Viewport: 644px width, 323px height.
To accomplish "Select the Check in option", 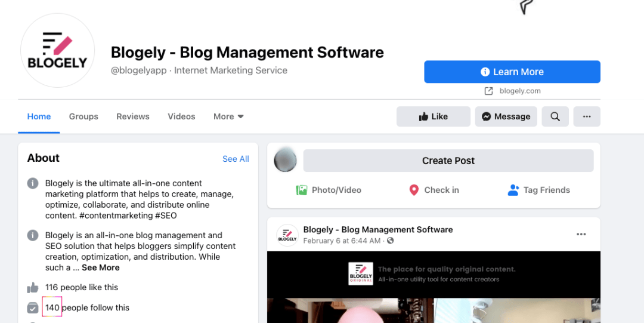I will (x=434, y=190).
